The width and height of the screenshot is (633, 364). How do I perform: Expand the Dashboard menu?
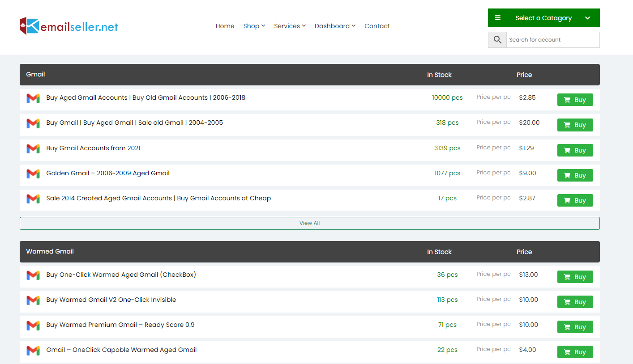click(335, 26)
